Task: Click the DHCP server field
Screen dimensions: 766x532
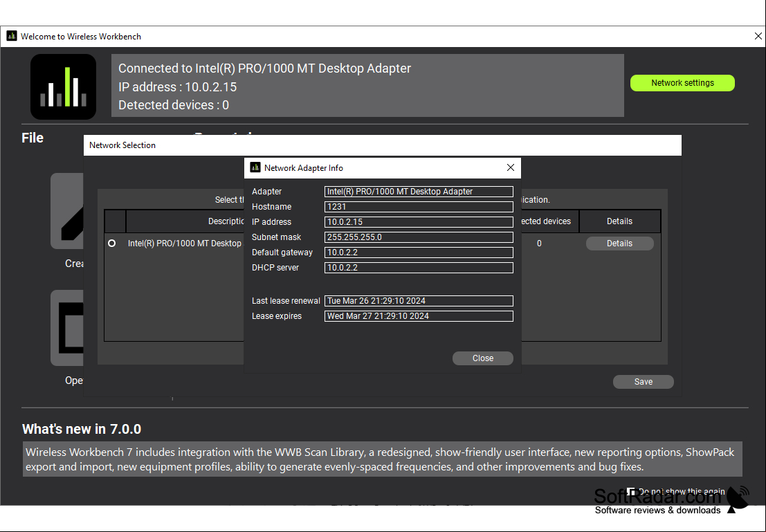Action: [419, 268]
